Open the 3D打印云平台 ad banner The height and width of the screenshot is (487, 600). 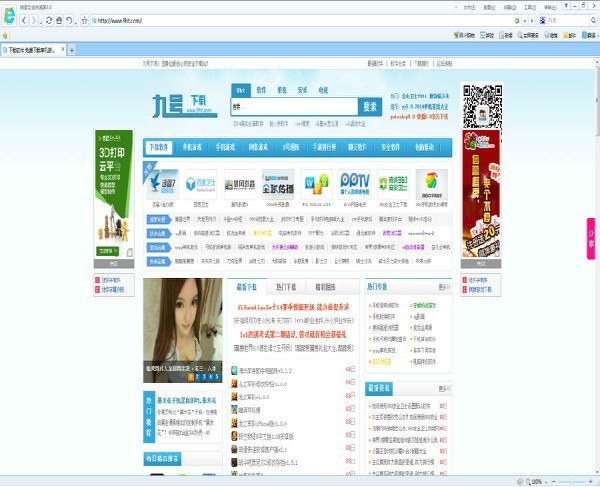tap(114, 194)
